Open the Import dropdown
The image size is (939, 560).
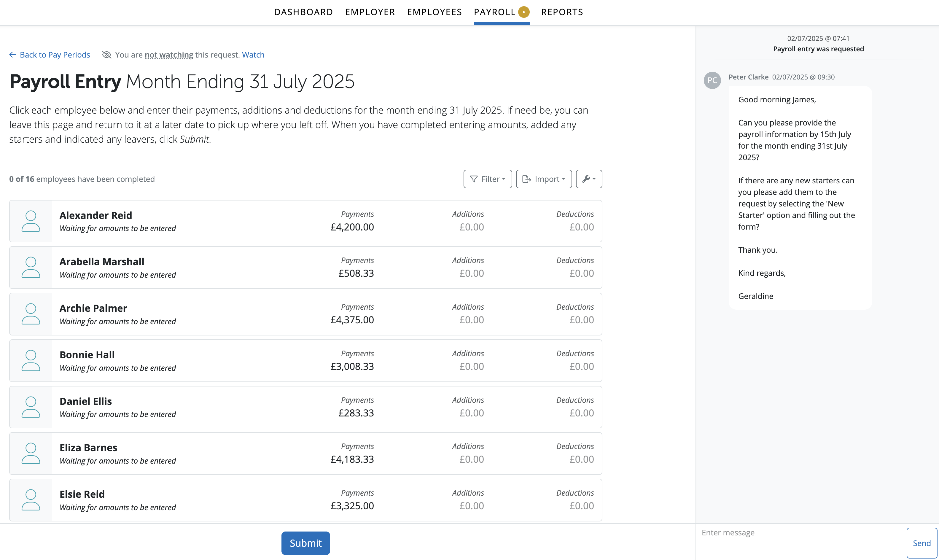544,179
